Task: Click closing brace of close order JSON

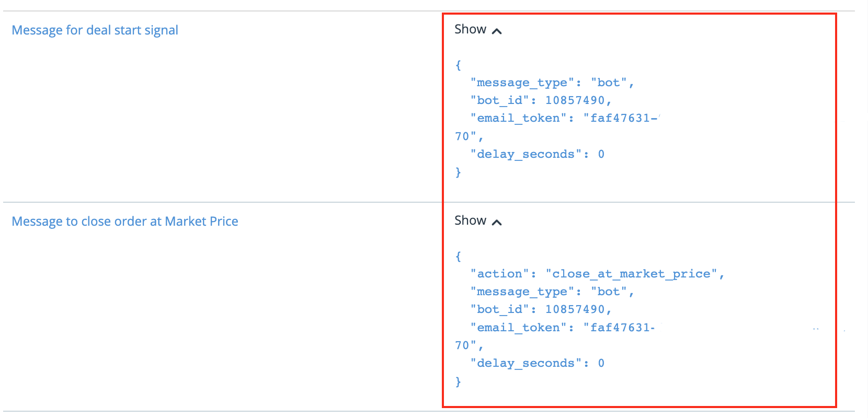Action: click(x=458, y=382)
